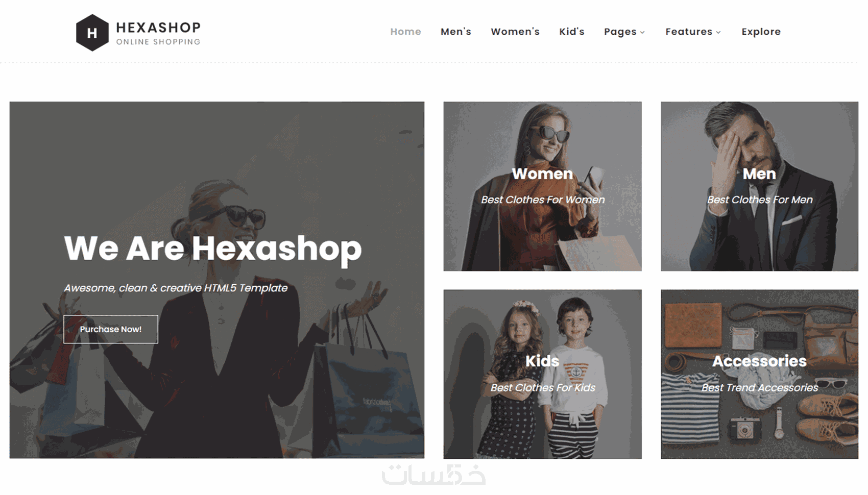The height and width of the screenshot is (495, 868).
Task: Open the Men's menu item
Action: (456, 32)
